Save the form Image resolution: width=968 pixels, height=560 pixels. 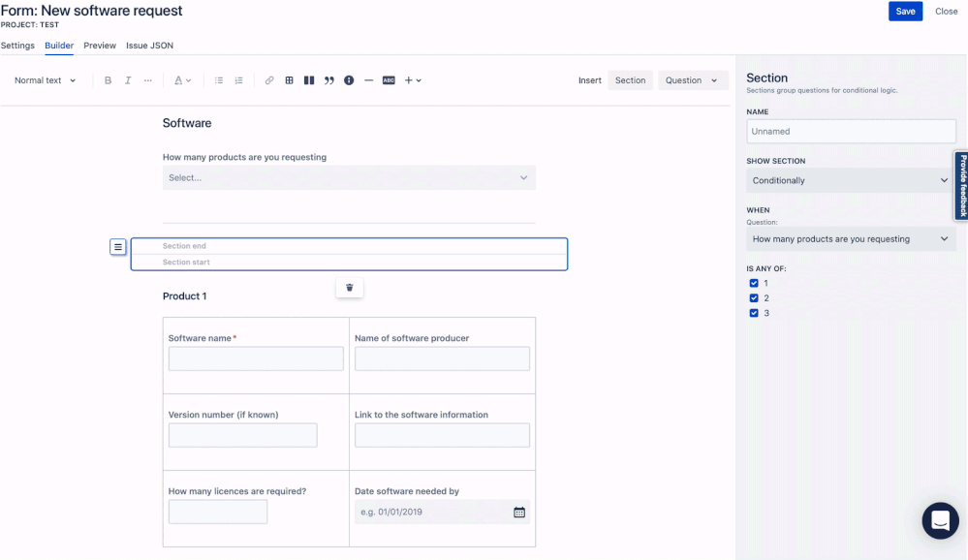(904, 11)
